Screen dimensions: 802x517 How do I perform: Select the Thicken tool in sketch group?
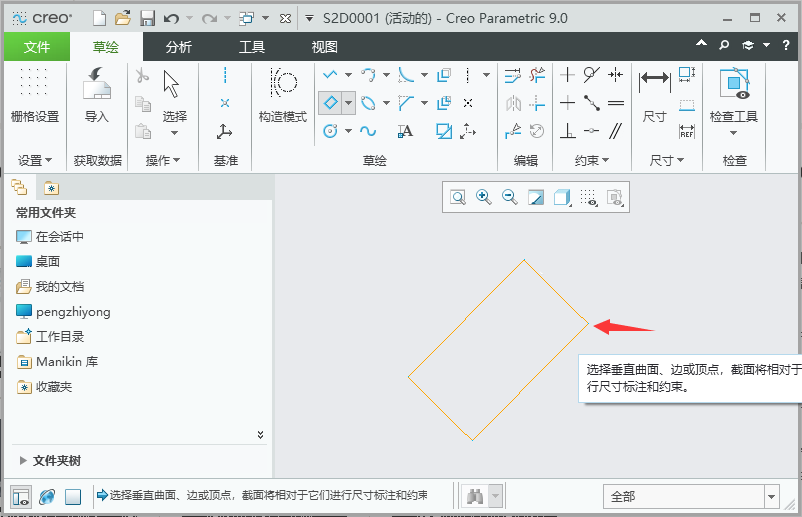click(x=444, y=103)
